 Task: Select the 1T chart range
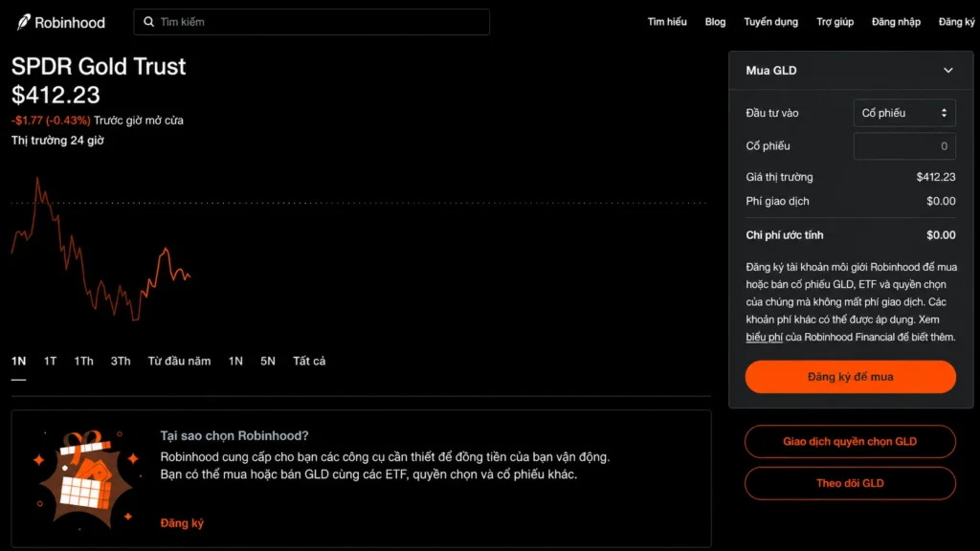coord(50,361)
